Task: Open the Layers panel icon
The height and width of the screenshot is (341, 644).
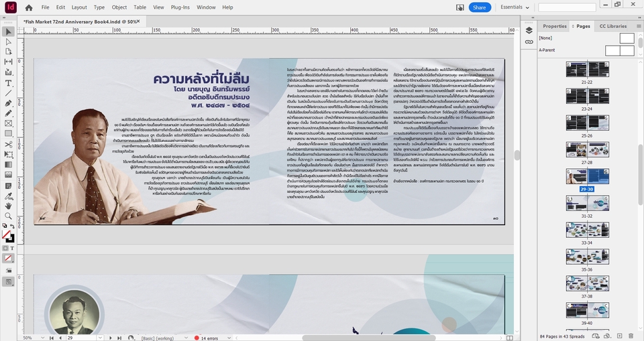Action: tap(529, 30)
